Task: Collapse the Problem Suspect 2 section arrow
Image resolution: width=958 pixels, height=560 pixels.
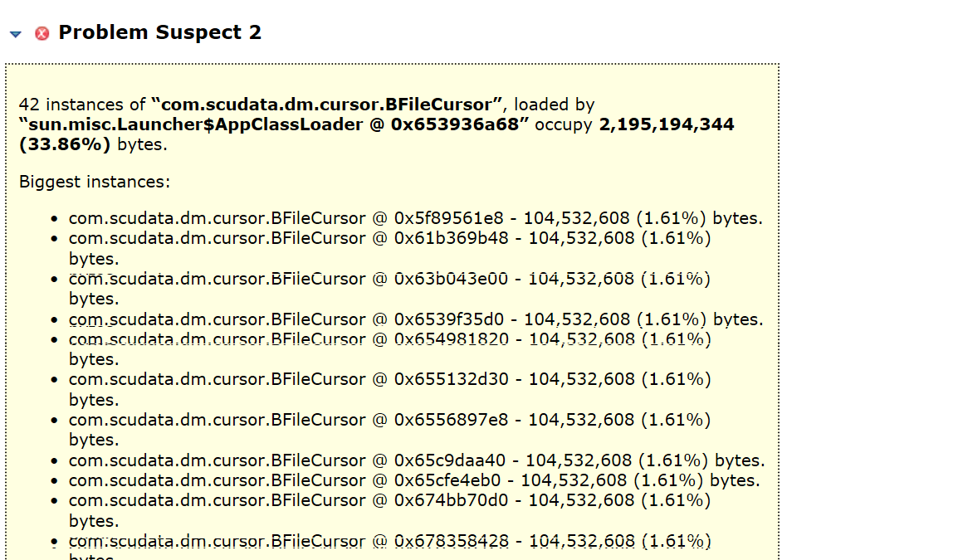Action: tap(16, 34)
